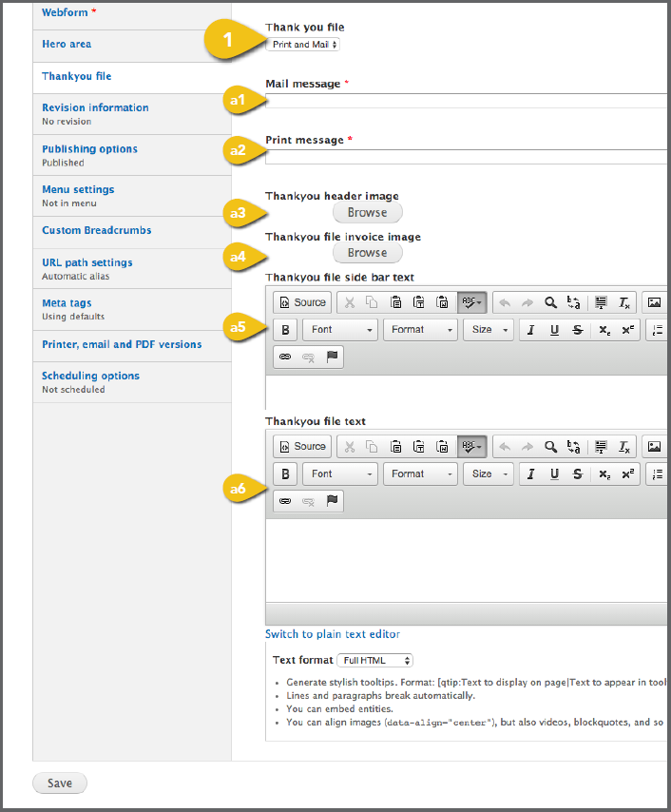
Task: Click Redo icon in side bar text editor
Action: click(x=527, y=302)
